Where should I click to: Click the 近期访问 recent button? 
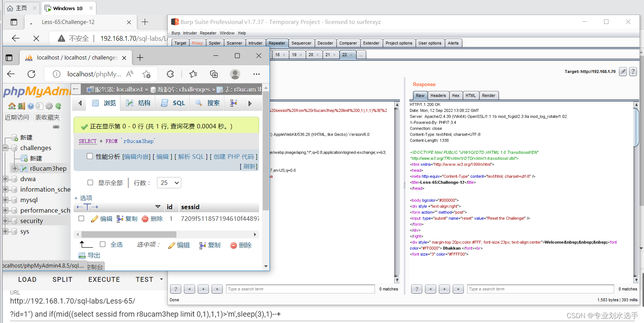click(17, 117)
